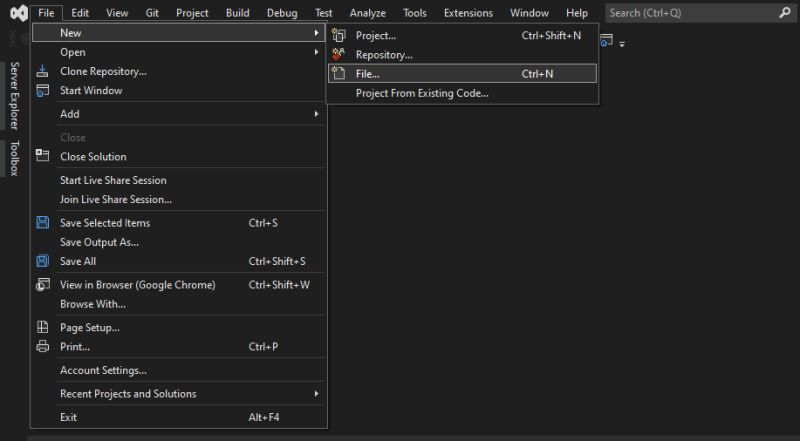Click the New File icon in submenu
This screenshot has height=441, width=800.
click(x=339, y=74)
